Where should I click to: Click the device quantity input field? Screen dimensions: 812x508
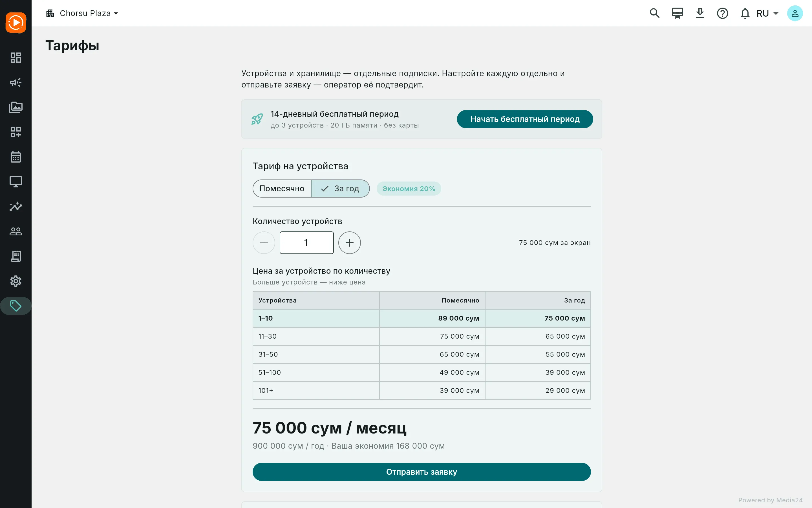[x=306, y=243]
